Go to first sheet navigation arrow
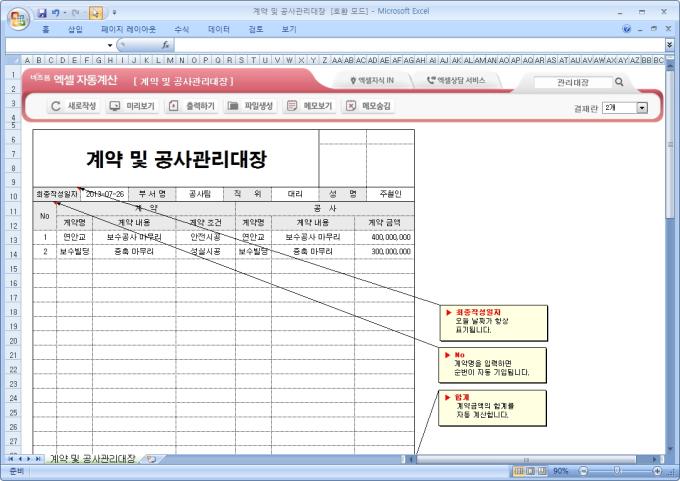Screen dimensions: 680x481 (x=10, y=459)
